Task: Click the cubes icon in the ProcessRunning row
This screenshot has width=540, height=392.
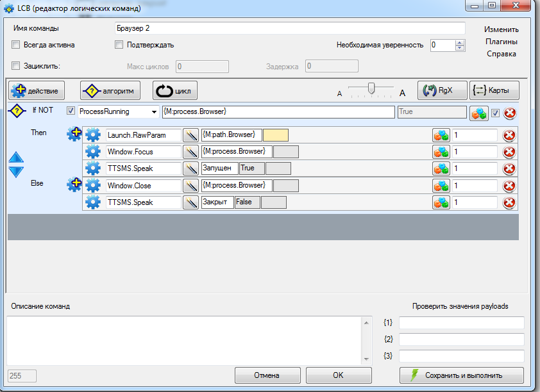Action: click(478, 113)
